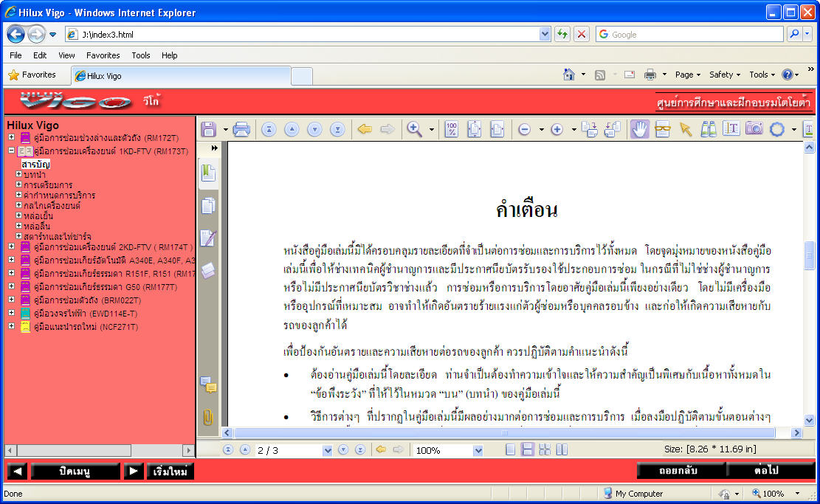
Task: Open the File menu
Action: point(15,55)
